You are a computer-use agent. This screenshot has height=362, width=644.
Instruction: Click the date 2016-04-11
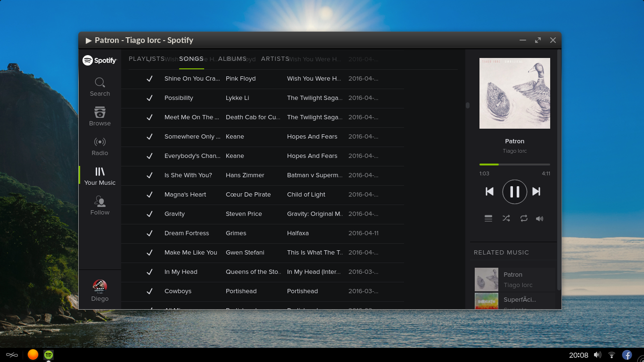click(363, 233)
